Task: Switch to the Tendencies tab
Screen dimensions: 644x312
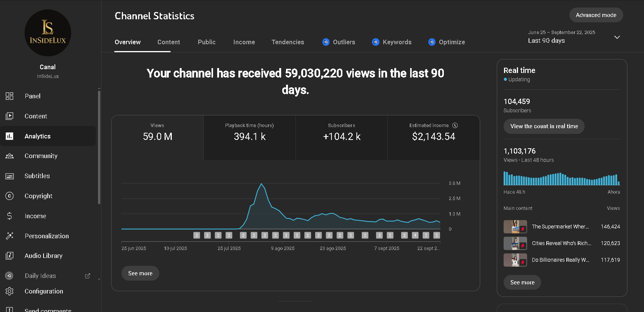Action: [x=288, y=42]
